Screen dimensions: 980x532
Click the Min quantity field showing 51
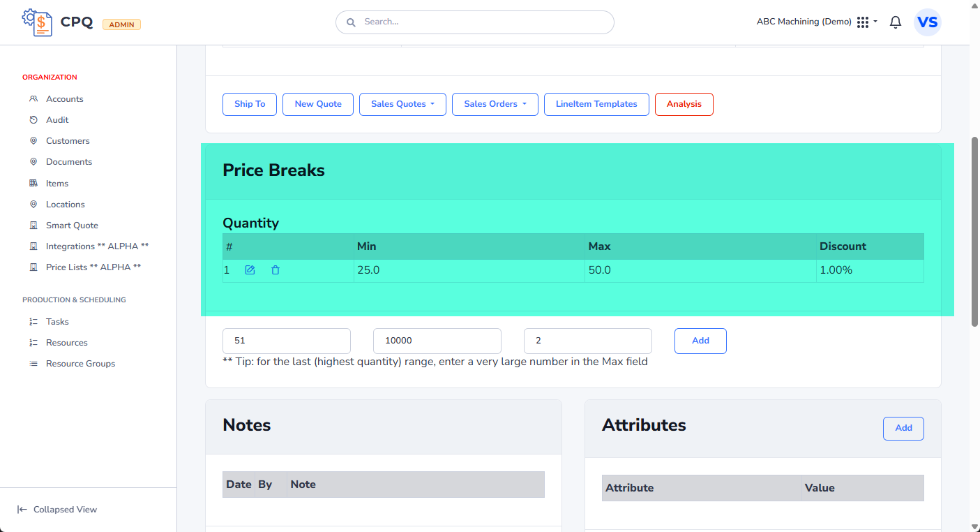pos(287,341)
